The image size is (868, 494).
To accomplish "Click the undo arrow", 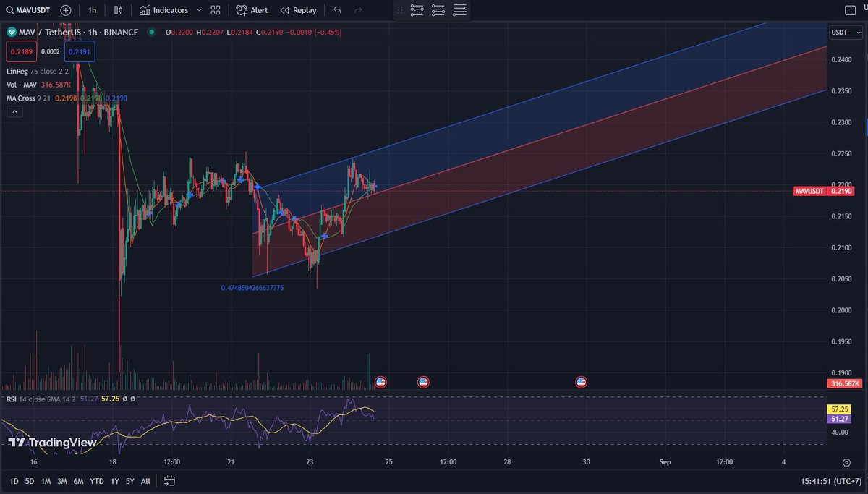I will (x=337, y=10).
